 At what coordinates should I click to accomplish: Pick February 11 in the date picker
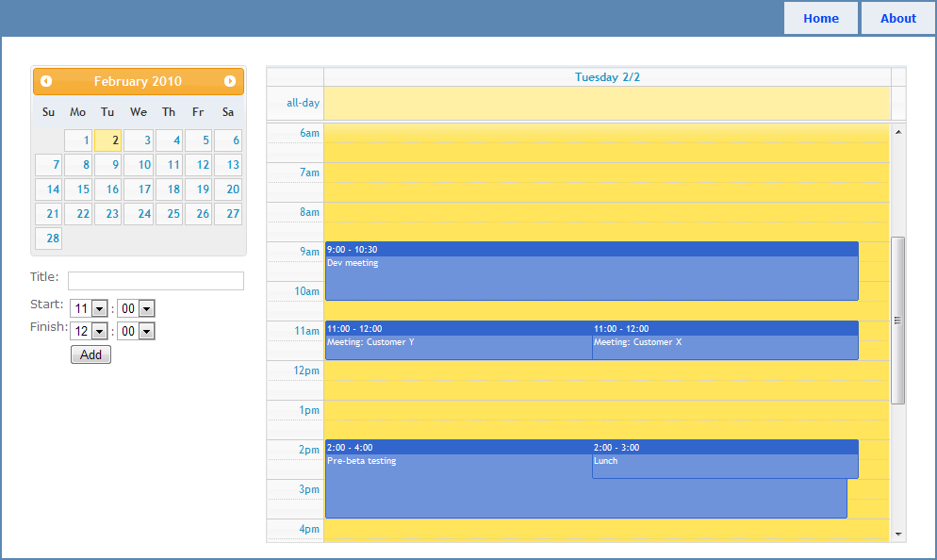pyautogui.click(x=169, y=165)
